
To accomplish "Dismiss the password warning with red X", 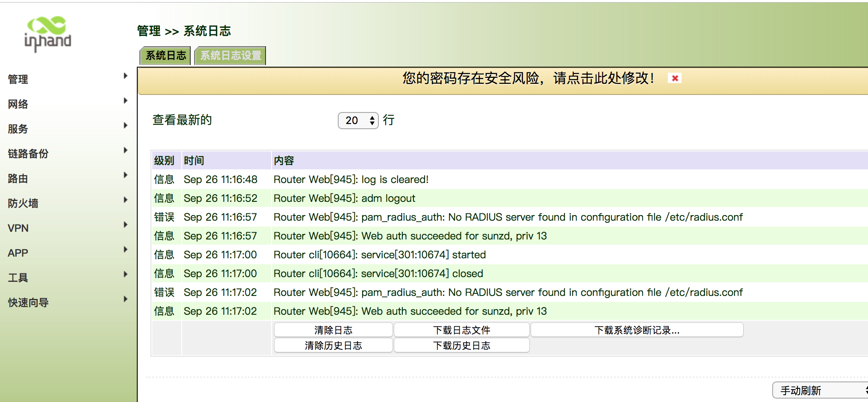I will 675,78.
